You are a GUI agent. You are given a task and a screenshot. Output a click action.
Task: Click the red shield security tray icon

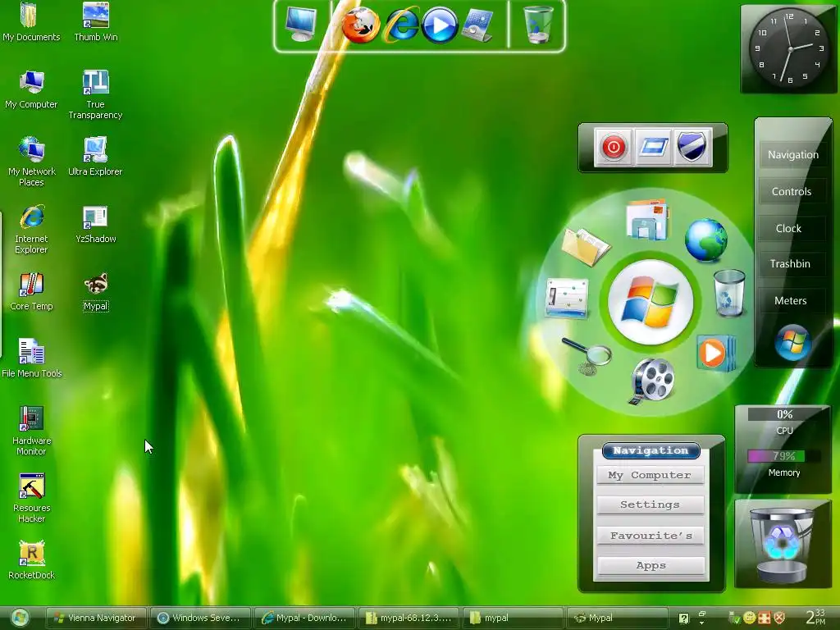point(779,619)
